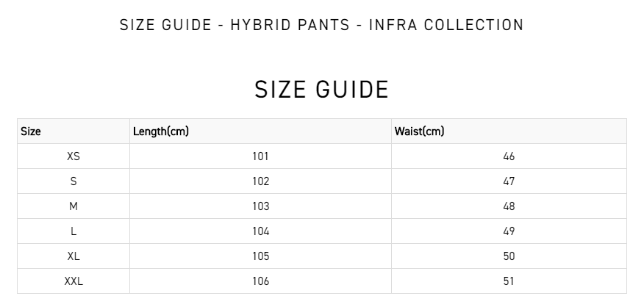Click the waist value 50

coord(509,256)
